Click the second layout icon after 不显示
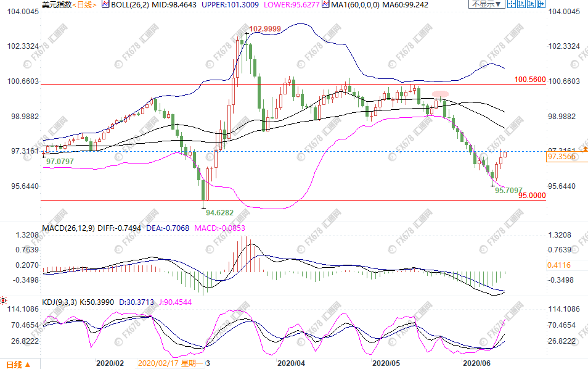The image size is (588, 369). point(523,4)
